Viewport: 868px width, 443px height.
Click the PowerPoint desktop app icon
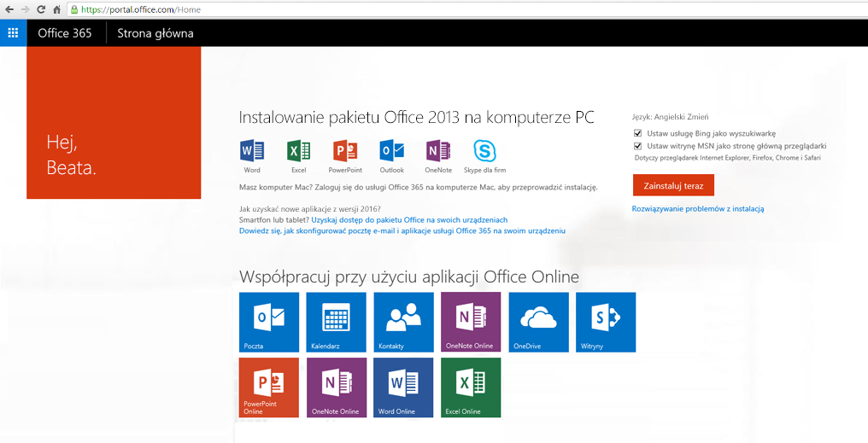[345, 151]
